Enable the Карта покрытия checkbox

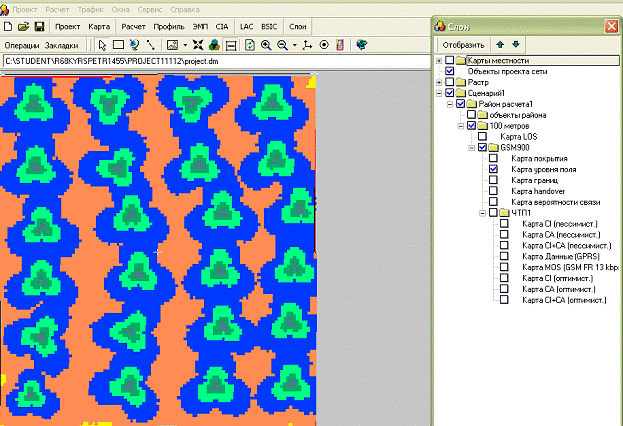point(493,159)
